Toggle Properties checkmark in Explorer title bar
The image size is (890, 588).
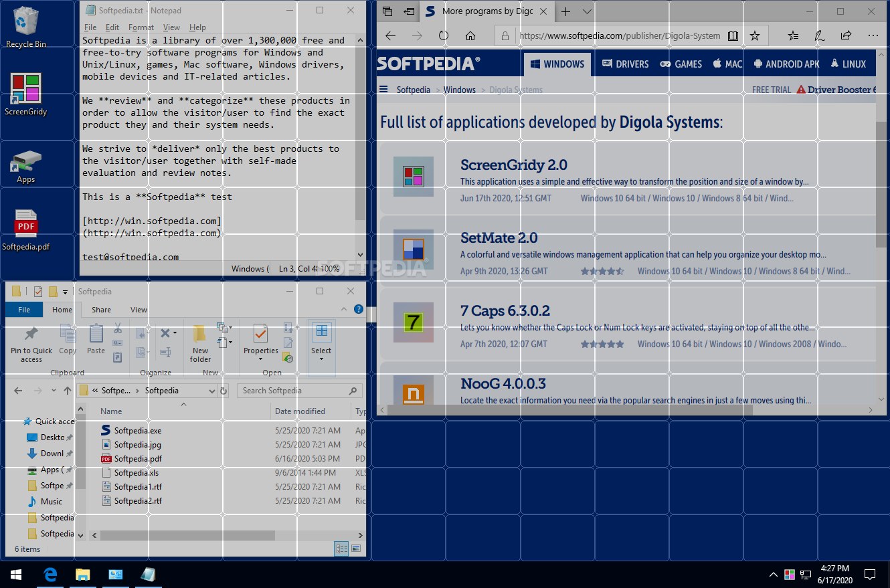37,292
